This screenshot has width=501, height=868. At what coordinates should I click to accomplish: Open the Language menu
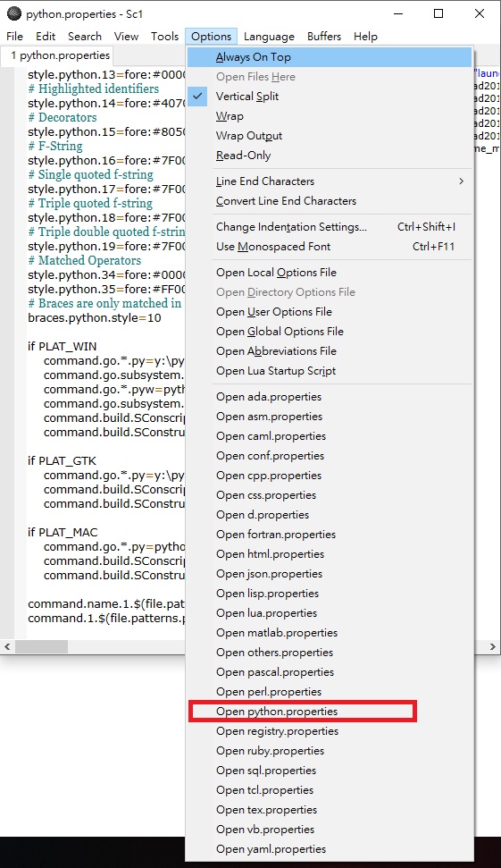click(x=269, y=37)
